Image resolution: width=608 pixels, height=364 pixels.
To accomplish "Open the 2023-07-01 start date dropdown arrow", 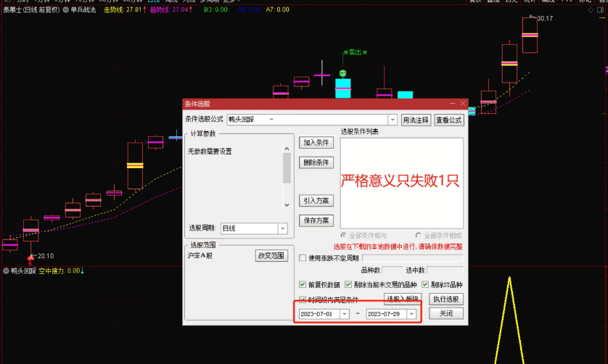I will pos(345,314).
